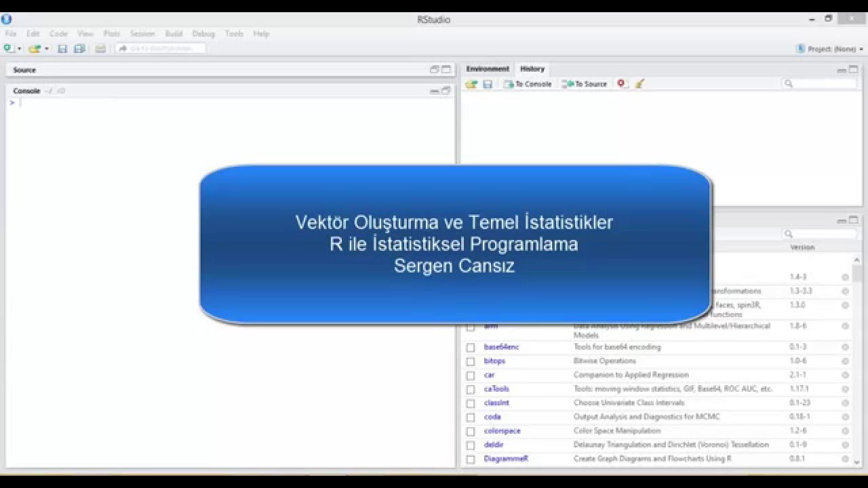This screenshot has width=868, height=488.
Task: Select the History tab
Action: [x=532, y=69]
